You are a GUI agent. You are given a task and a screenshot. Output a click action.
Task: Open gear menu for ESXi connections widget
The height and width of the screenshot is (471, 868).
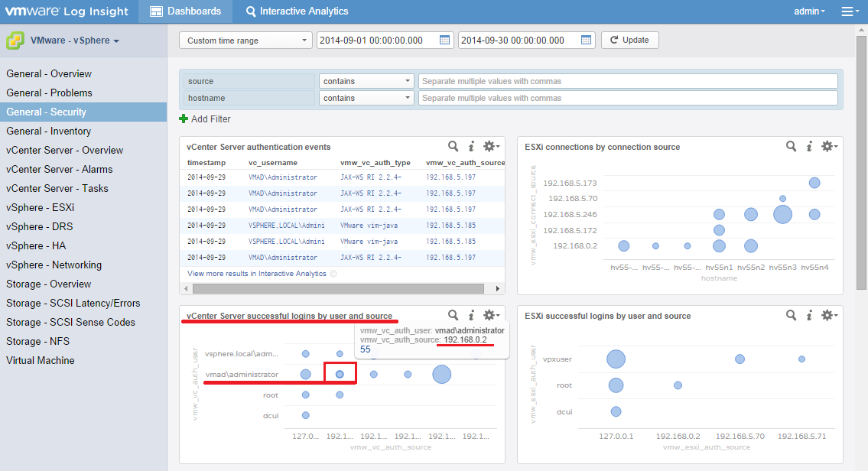click(829, 146)
